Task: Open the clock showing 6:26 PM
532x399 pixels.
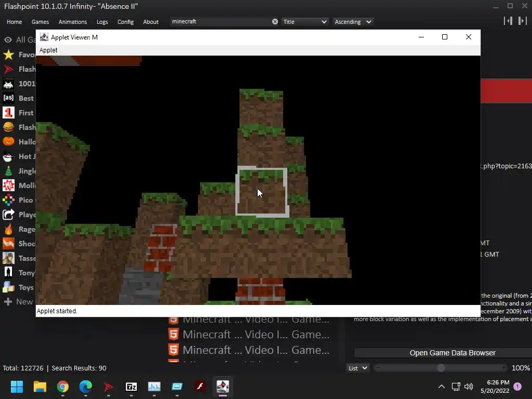Action: pos(495,387)
